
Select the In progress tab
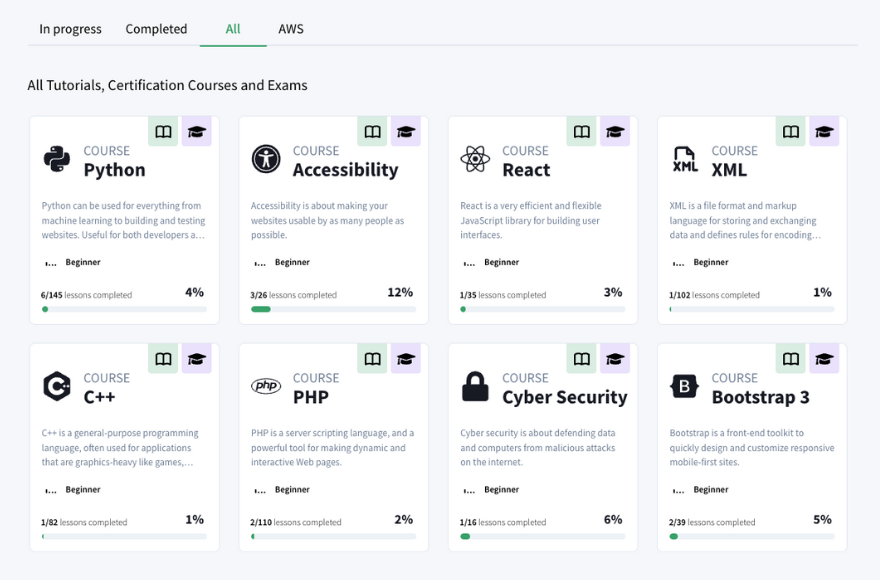click(x=69, y=29)
